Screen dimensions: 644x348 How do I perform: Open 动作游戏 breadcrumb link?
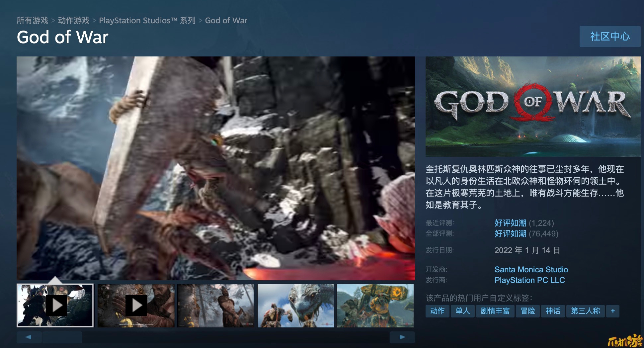(x=73, y=21)
